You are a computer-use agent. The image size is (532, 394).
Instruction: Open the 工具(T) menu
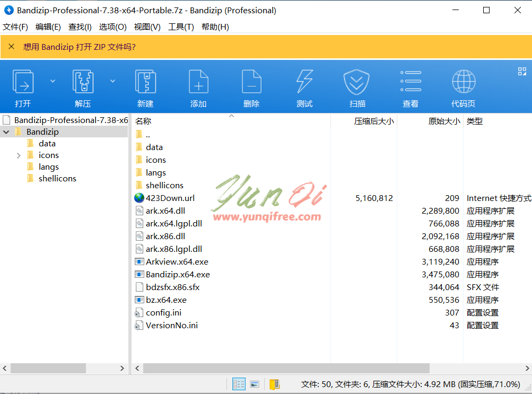point(181,27)
